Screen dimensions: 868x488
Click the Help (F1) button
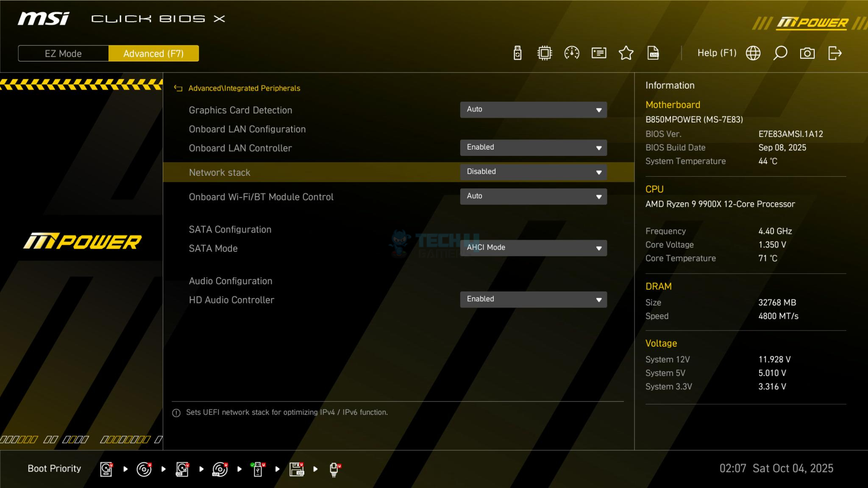click(x=717, y=53)
